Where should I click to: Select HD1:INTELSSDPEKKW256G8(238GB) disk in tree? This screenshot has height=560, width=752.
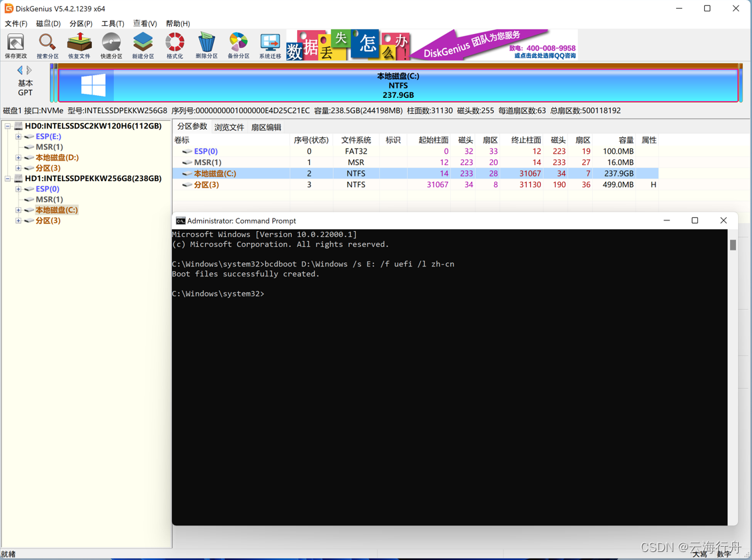pos(93,178)
